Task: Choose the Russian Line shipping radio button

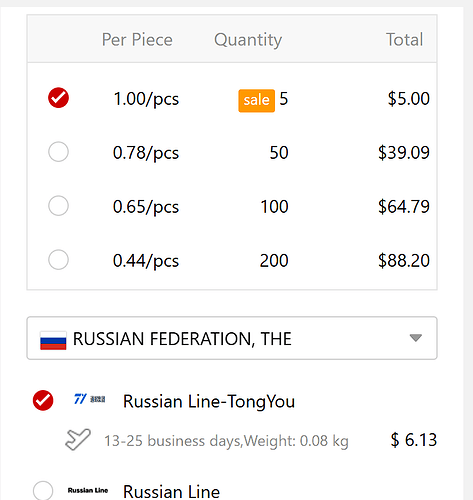Action: pos(43,491)
